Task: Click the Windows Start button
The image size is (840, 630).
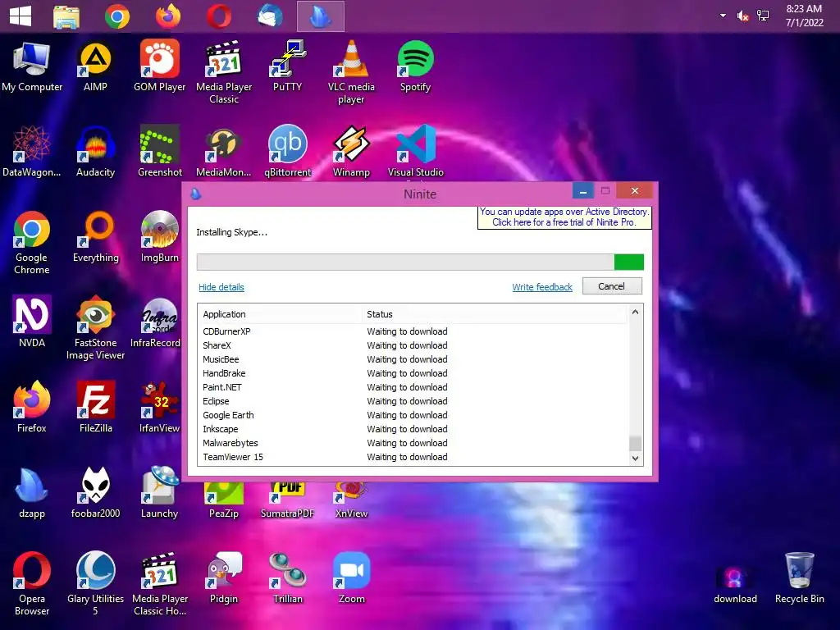Action: 21,16
